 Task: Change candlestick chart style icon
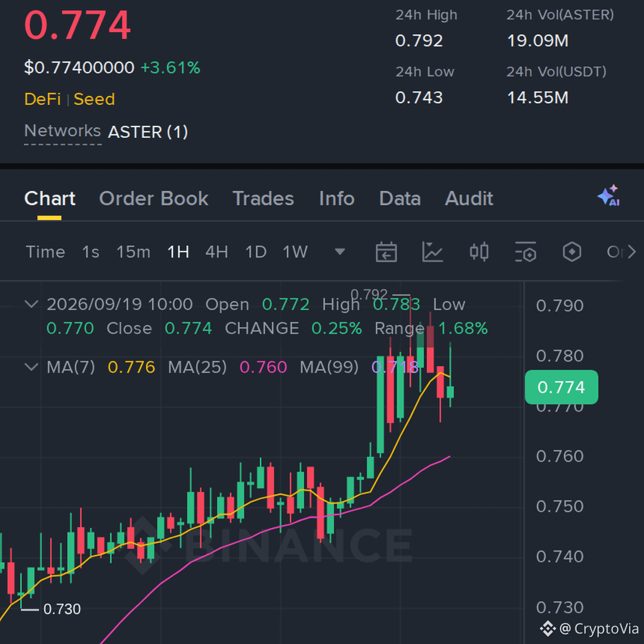click(x=479, y=252)
